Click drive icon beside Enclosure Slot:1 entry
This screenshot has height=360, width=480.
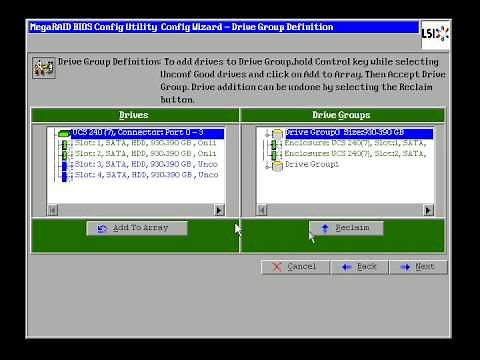tap(274, 145)
